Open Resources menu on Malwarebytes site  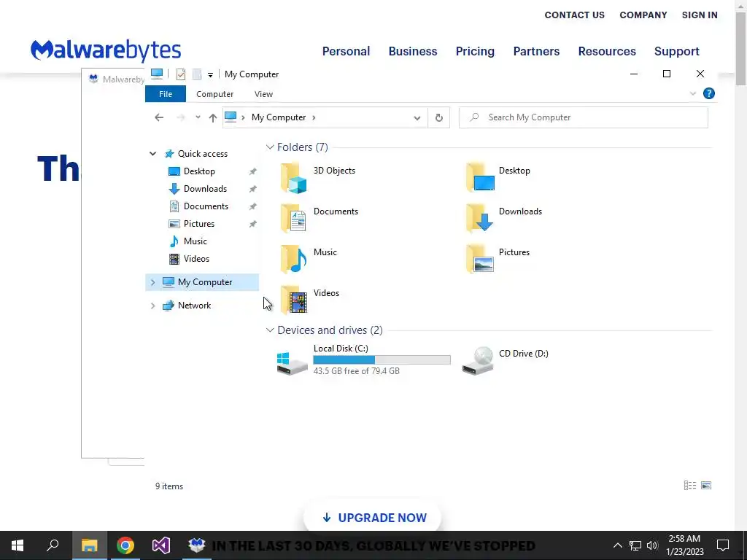click(607, 51)
